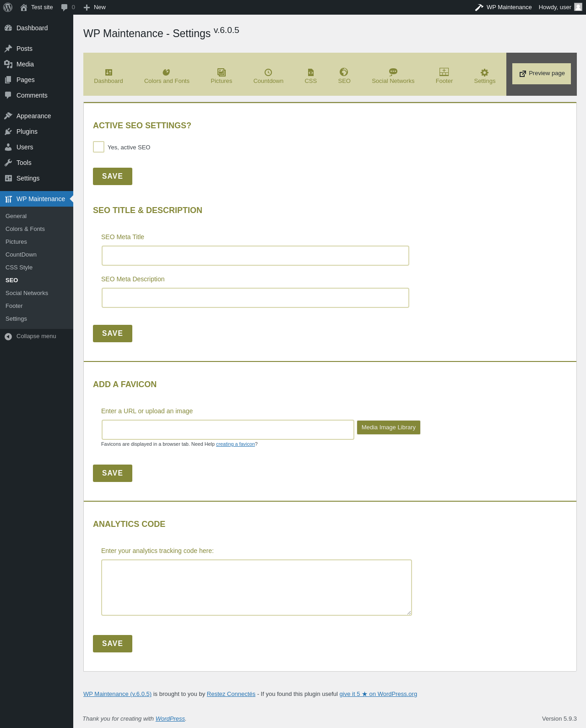Open Pictures submenu item
This screenshot has height=728, width=586.
point(16,242)
